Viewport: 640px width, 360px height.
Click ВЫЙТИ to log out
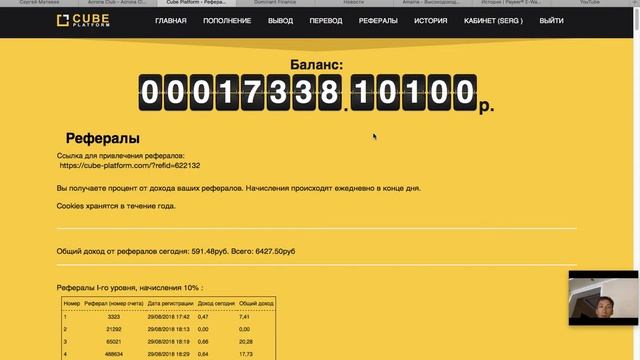point(551,21)
